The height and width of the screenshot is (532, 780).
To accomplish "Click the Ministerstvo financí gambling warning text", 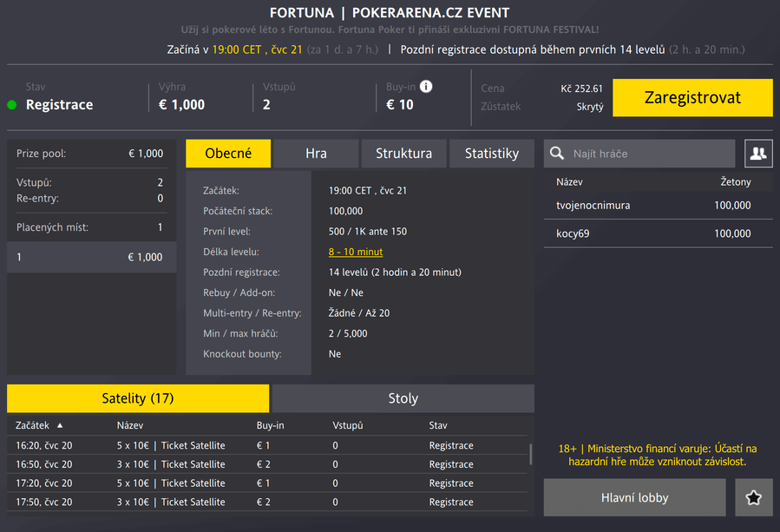I will tap(658, 455).
